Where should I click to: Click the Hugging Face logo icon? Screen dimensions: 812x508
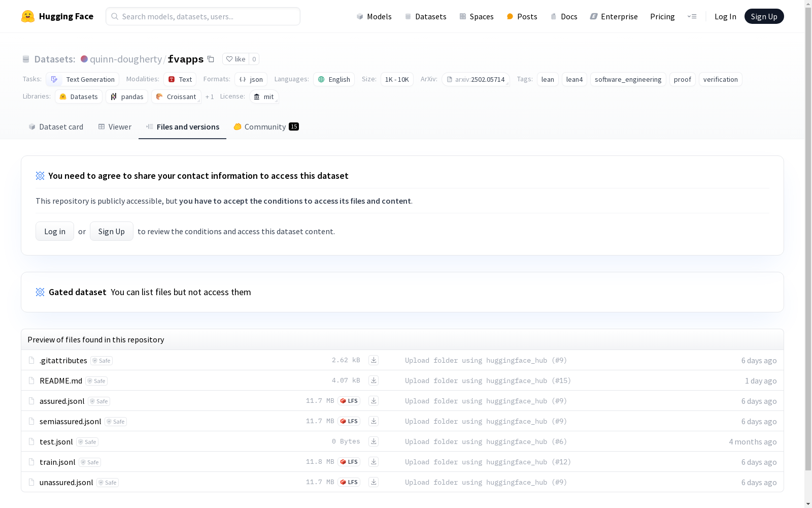click(x=28, y=16)
